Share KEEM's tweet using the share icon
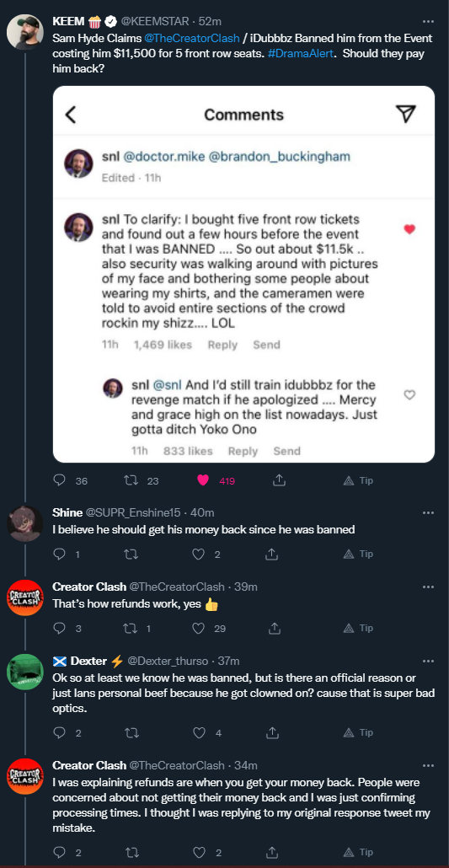This screenshot has width=449, height=868. tap(280, 480)
